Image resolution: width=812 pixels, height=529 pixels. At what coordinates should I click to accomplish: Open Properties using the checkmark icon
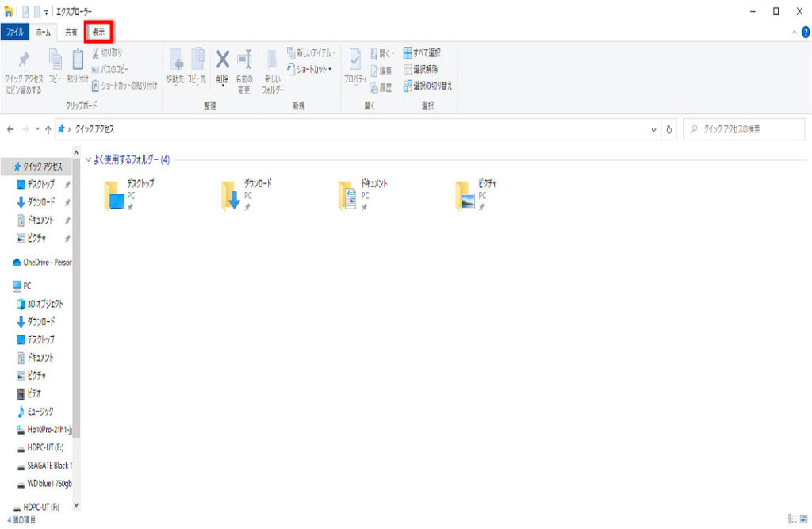354,60
